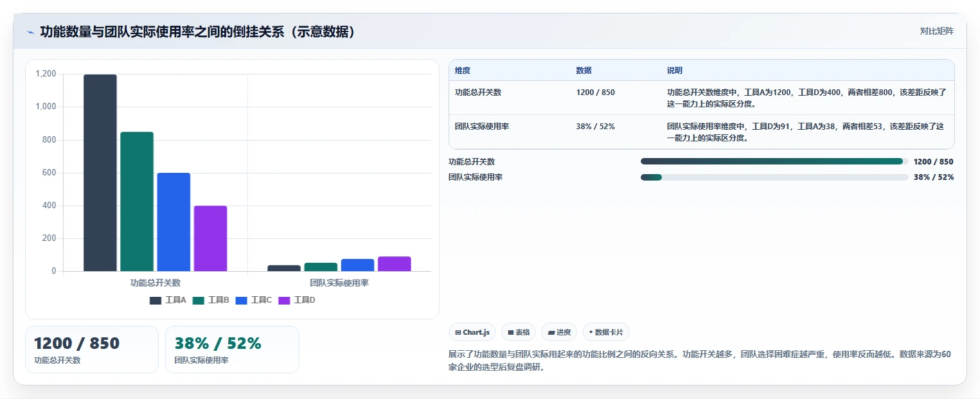980x399 pixels.
Task: Toggle 工具C legend swatch
Action: pos(242,300)
